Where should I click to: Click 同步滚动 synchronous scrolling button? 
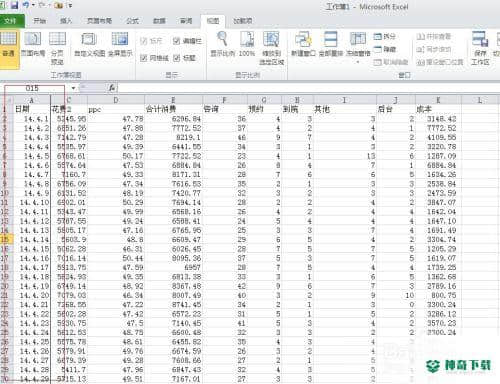pos(434,49)
